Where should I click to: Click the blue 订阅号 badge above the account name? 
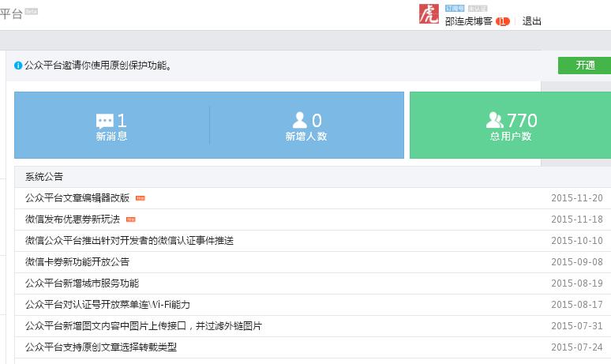tap(454, 8)
